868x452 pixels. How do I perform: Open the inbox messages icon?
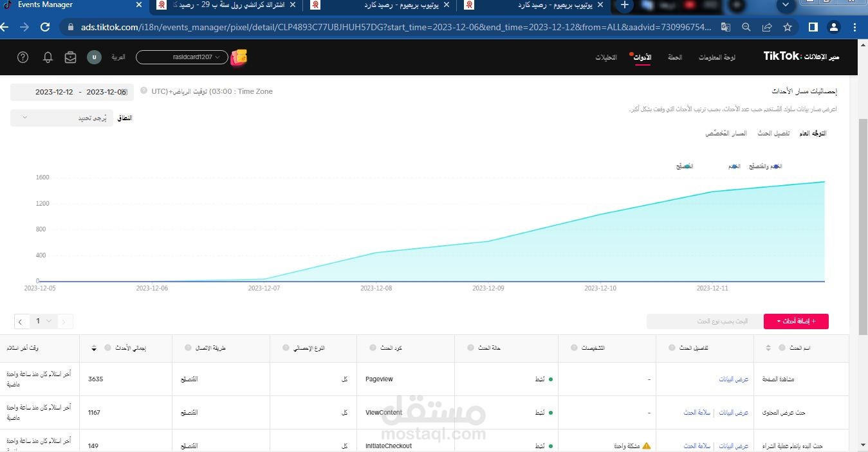71,57
